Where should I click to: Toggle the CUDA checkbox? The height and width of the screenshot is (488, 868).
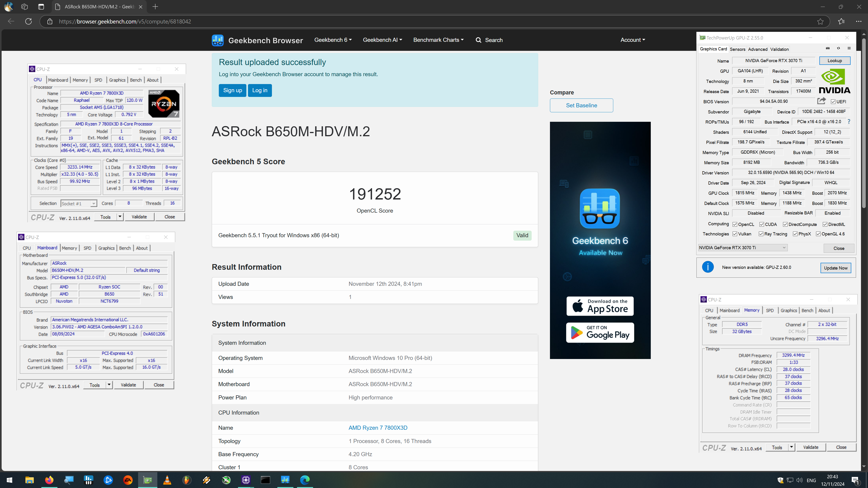point(762,224)
